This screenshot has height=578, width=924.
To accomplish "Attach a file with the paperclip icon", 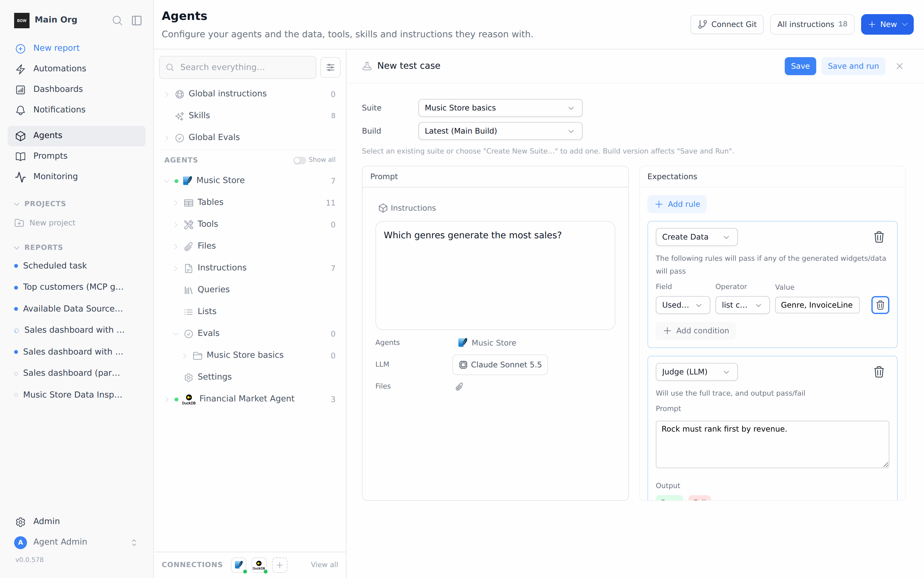I will pyautogui.click(x=459, y=387).
